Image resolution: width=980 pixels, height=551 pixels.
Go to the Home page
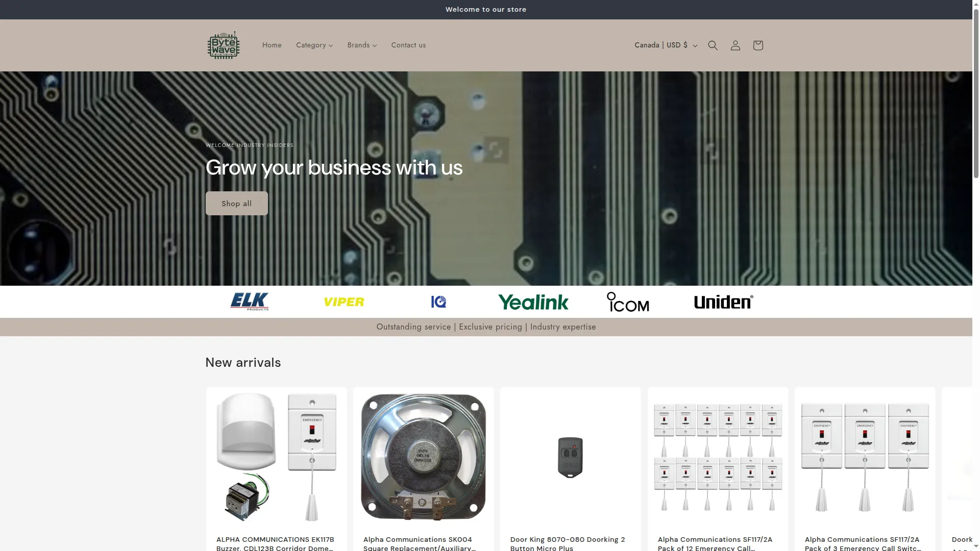point(272,45)
